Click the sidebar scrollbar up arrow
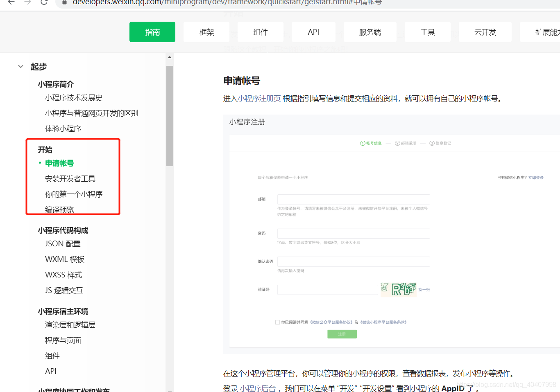 tap(170, 57)
